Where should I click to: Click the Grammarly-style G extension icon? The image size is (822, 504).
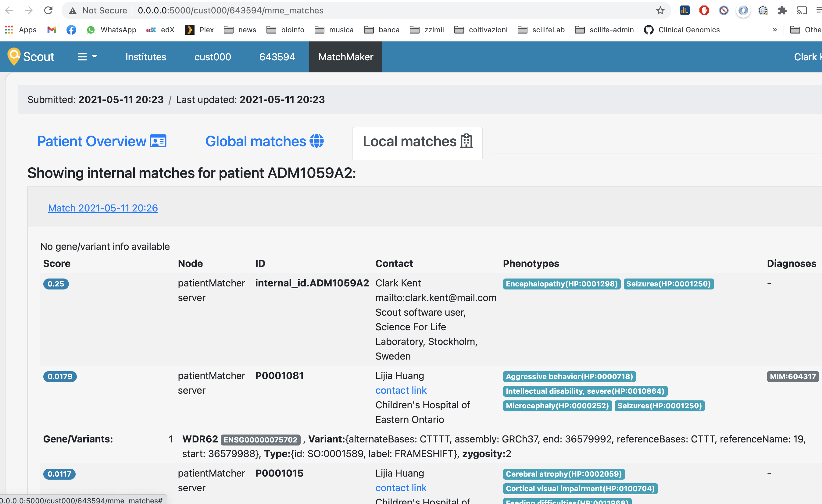point(763,11)
